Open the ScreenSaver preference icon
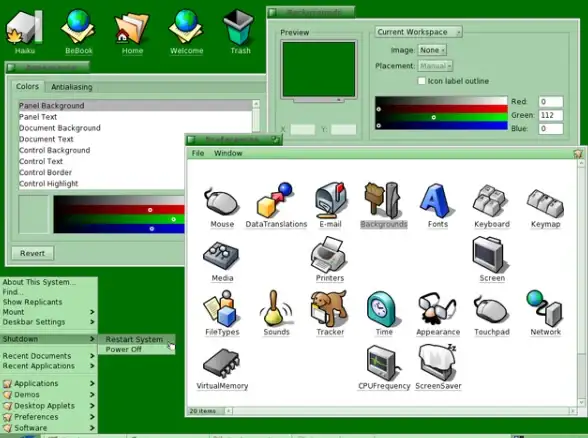This screenshot has height=438, width=588. 438,362
